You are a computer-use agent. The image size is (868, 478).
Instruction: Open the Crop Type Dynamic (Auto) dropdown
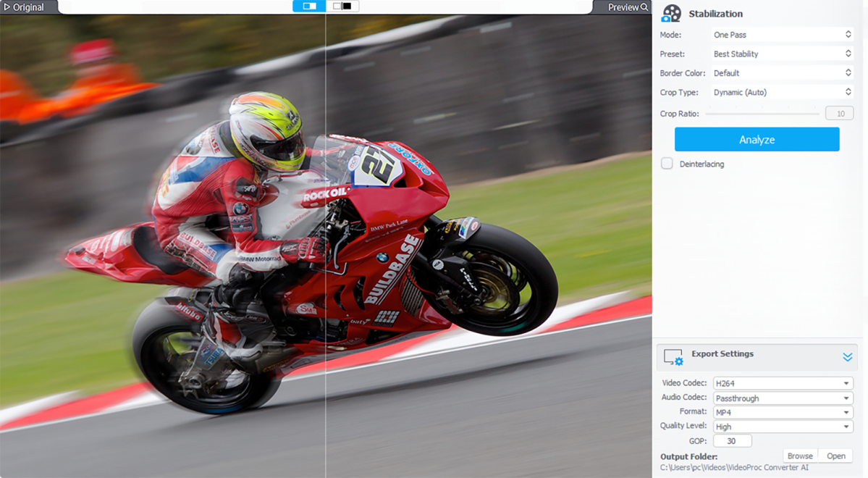782,92
